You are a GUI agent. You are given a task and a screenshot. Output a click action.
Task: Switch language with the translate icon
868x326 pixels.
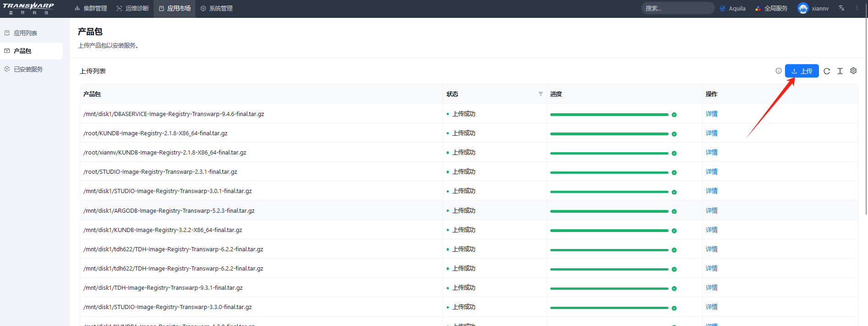pos(841,8)
